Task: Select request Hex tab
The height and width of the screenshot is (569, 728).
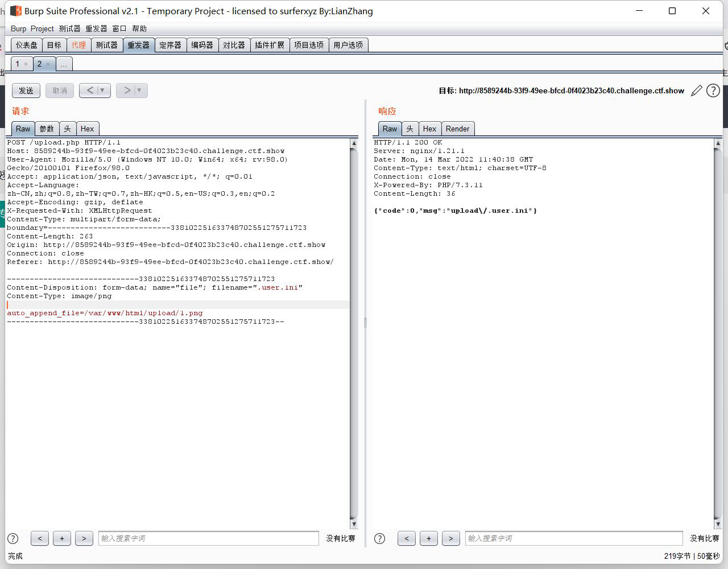Action: pyautogui.click(x=88, y=129)
